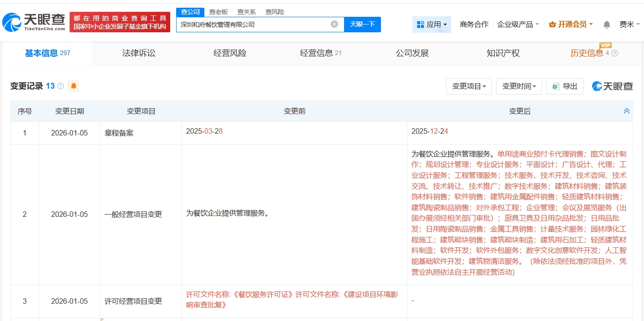Click the Tianyancha watermark logo beside 导出
The height and width of the screenshot is (321, 644).
point(612,86)
